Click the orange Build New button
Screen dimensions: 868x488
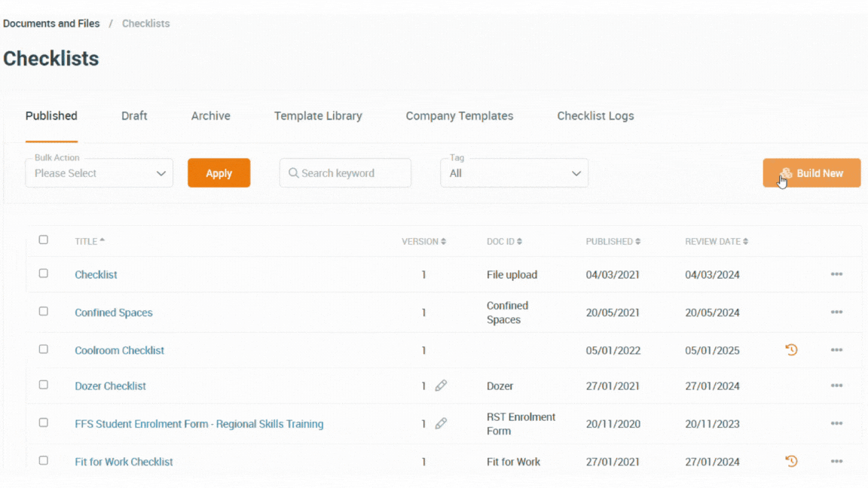pos(811,172)
